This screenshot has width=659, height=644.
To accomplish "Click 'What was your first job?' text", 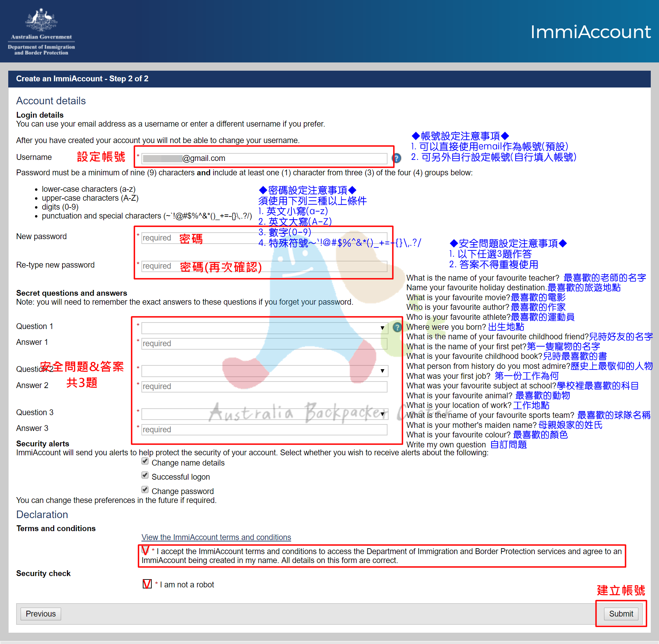I will 449,376.
